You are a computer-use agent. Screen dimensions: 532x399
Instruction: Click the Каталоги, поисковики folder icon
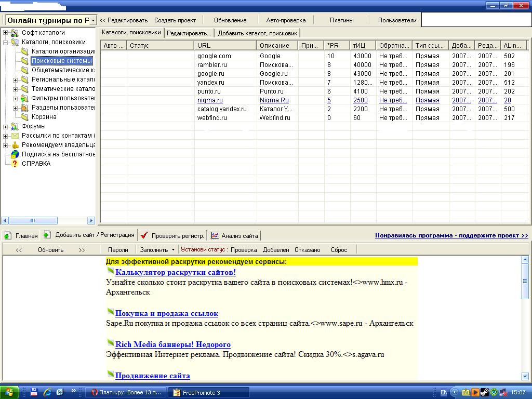pos(15,42)
